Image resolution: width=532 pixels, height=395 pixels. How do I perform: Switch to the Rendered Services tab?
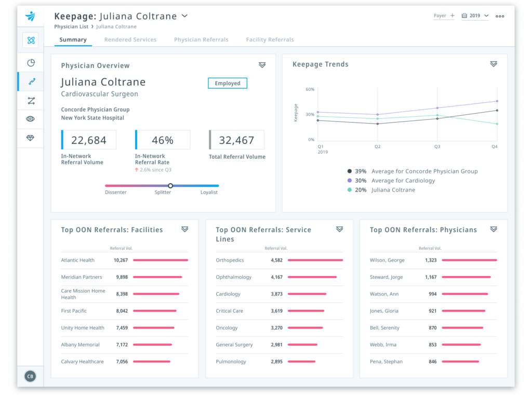(x=130, y=40)
